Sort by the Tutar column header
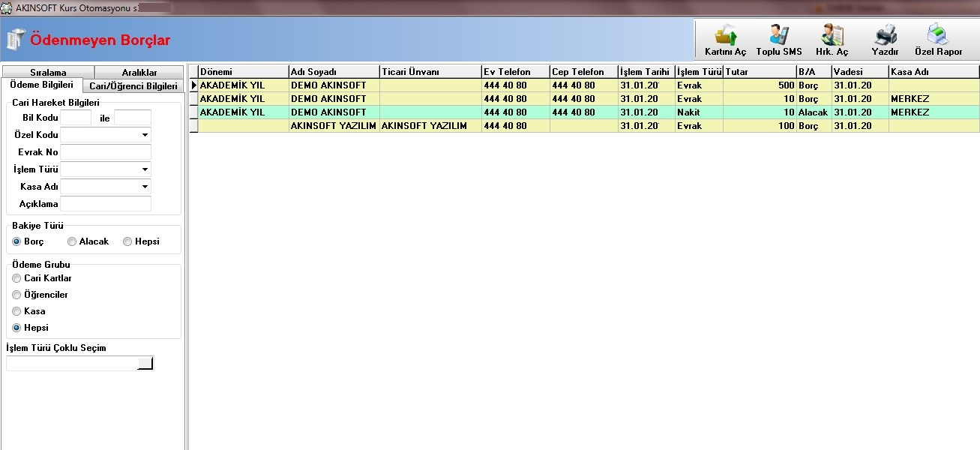Image resolution: width=980 pixels, height=450 pixels. [759, 72]
